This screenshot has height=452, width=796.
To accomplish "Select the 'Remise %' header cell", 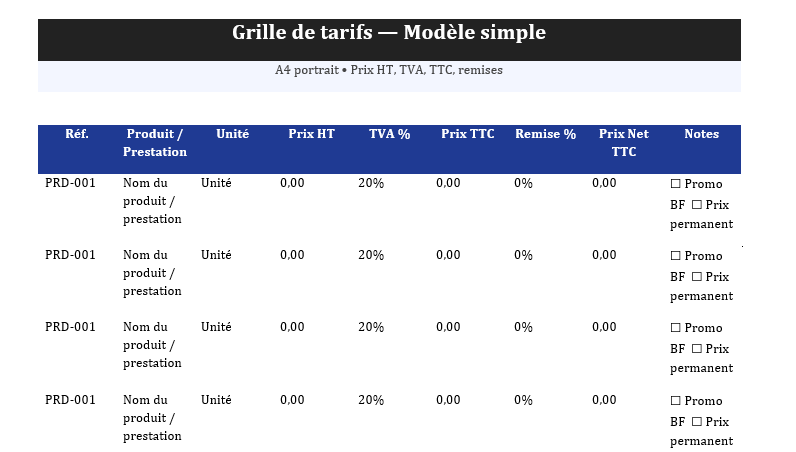I will (x=545, y=134).
